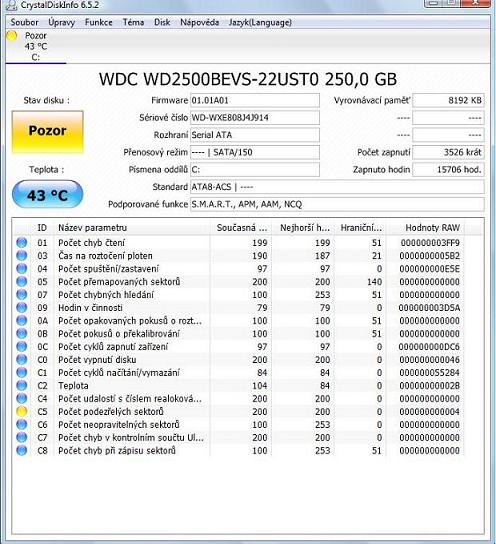Screen dimensions: 496x544
Task: Select the Počet chyb čtení row name
Action: tap(91, 243)
